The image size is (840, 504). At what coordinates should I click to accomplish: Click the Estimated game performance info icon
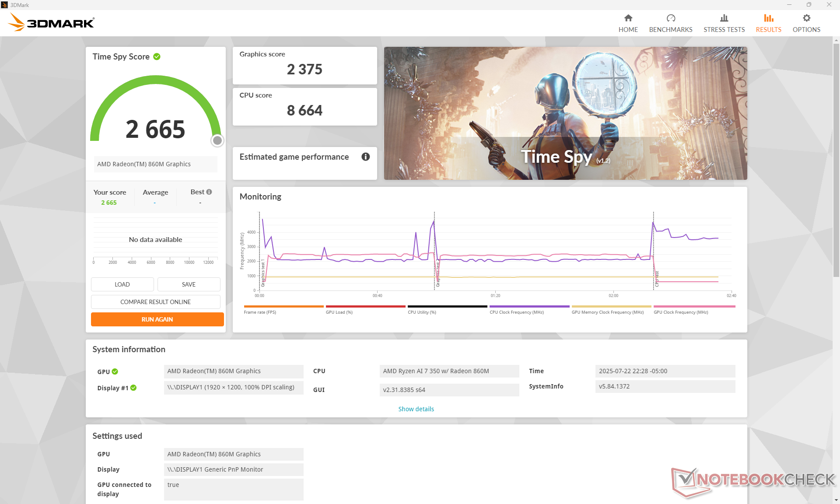(365, 157)
